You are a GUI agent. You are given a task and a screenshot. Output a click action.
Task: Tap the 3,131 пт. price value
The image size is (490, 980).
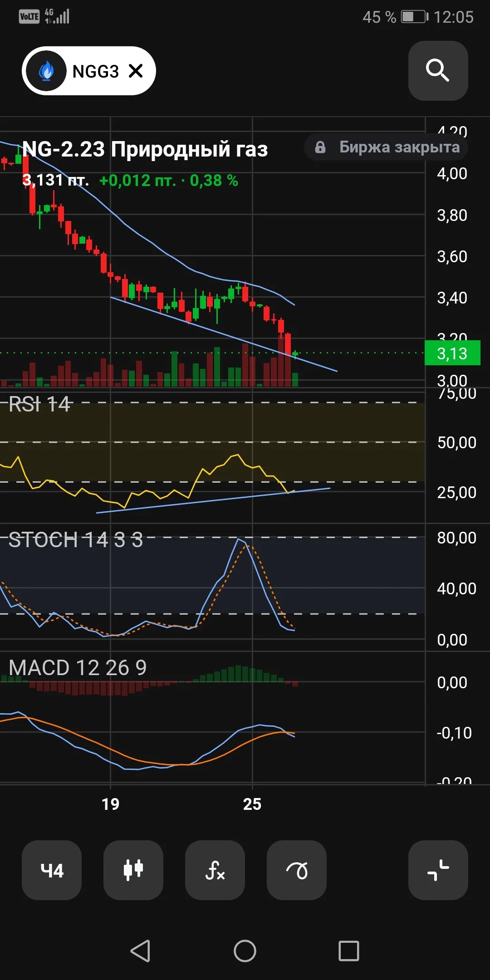[x=55, y=181]
